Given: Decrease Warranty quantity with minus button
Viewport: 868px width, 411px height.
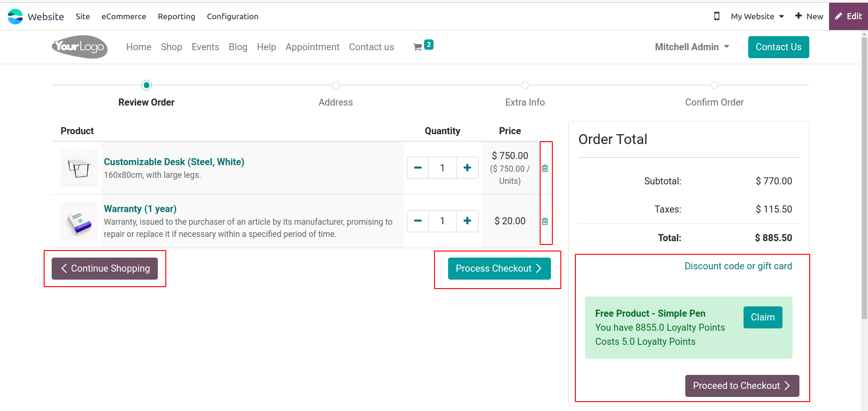Looking at the screenshot, I should [x=418, y=221].
